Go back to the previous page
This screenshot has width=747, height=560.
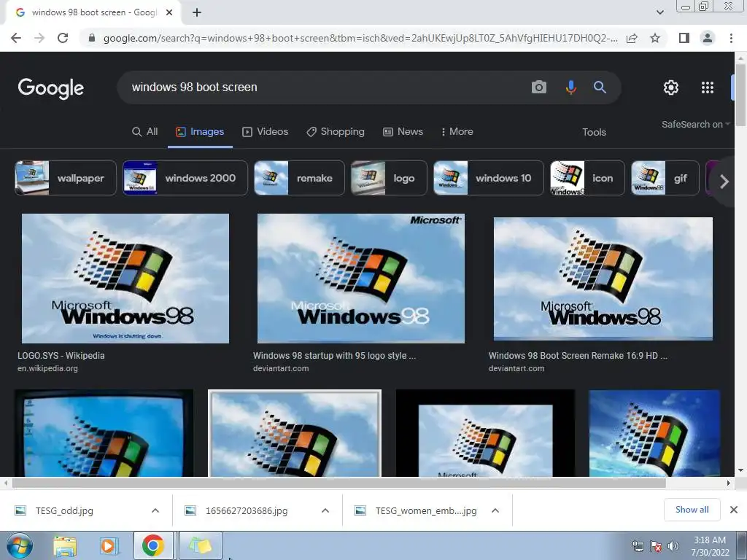[x=16, y=38]
